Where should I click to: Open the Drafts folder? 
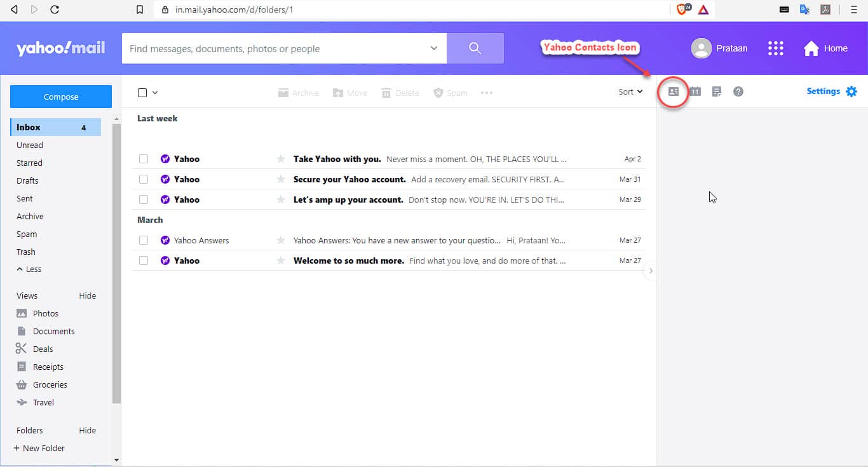[27, 180]
